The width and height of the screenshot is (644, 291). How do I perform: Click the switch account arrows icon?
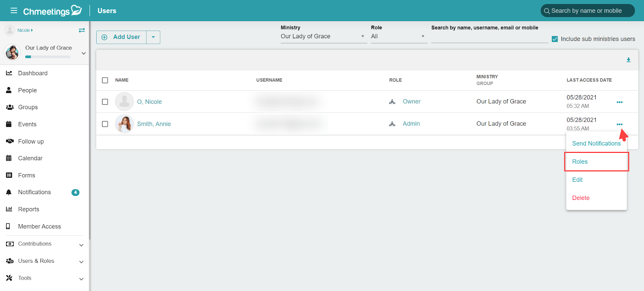tap(82, 30)
